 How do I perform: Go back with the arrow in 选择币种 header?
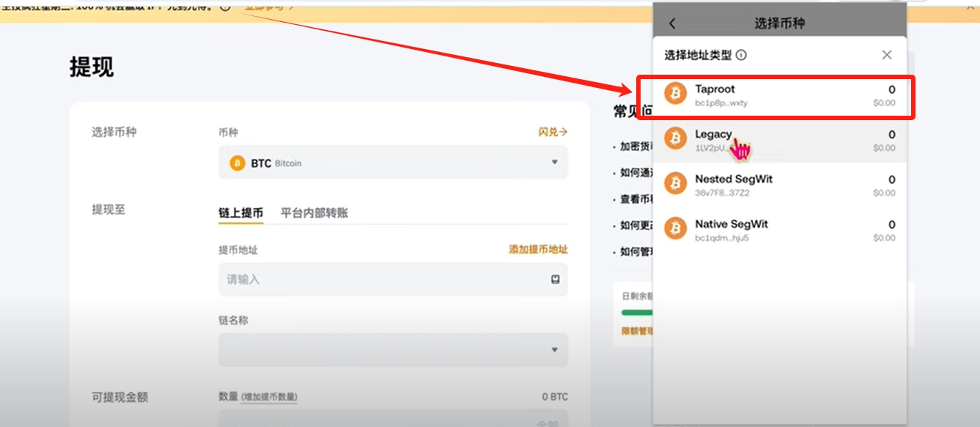coord(672,23)
